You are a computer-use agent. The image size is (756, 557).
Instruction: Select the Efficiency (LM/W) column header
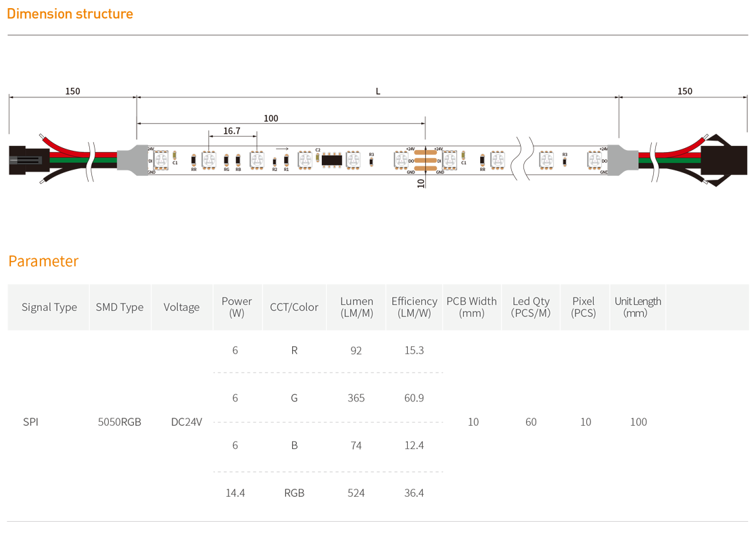click(x=414, y=307)
